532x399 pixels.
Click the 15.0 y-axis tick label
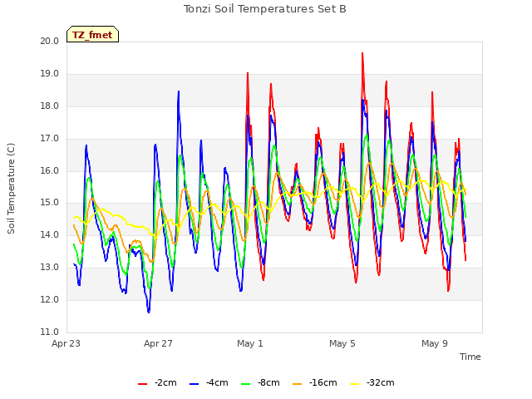[50, 203]
